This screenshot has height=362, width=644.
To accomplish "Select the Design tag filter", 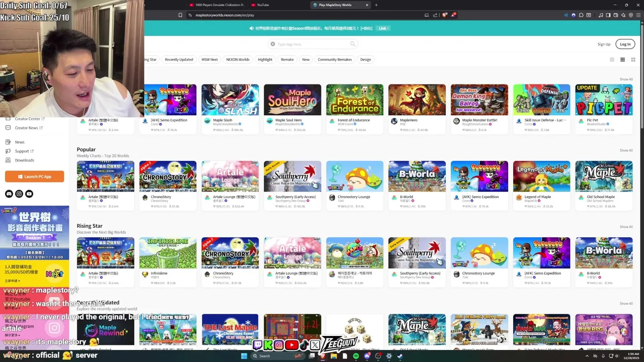I will pos(365,59).
